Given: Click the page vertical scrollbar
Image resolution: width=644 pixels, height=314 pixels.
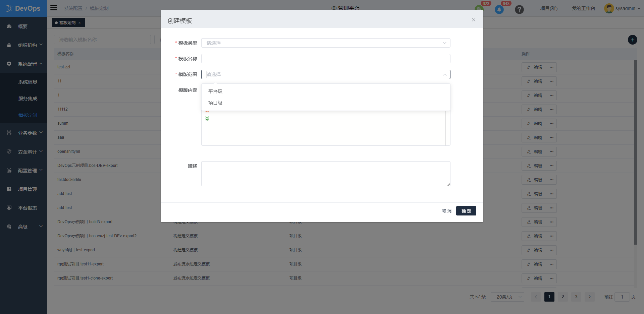Looking at the screenshot, I should [636, 152].
